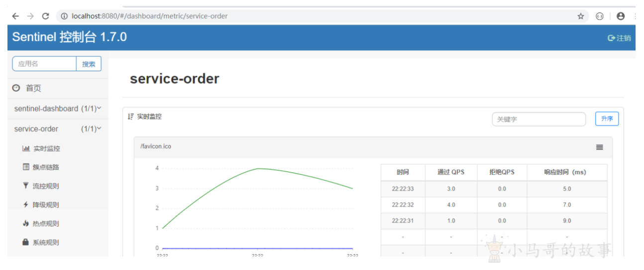Click the 1.0 pass QPS cell
Screen dimensions: 644x270
click(x=451, y=221)
